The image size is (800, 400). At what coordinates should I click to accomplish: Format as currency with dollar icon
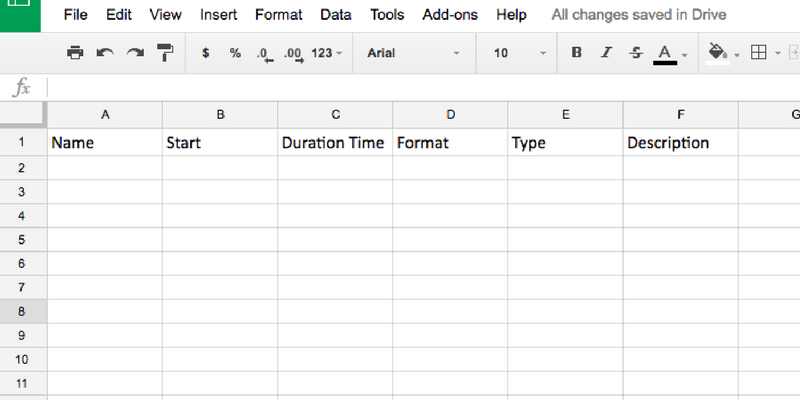point(206,53)
